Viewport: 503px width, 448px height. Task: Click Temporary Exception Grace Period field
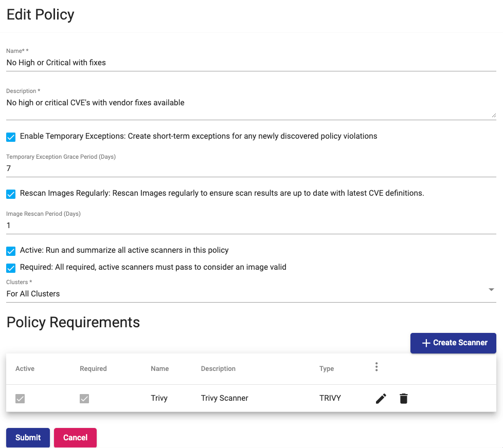click(251, 169)
